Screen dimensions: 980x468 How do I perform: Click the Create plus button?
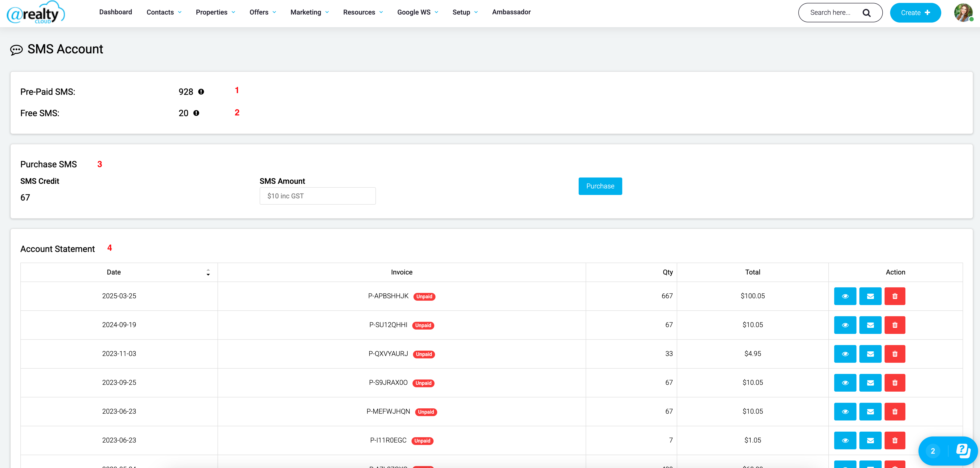[915, 13]
